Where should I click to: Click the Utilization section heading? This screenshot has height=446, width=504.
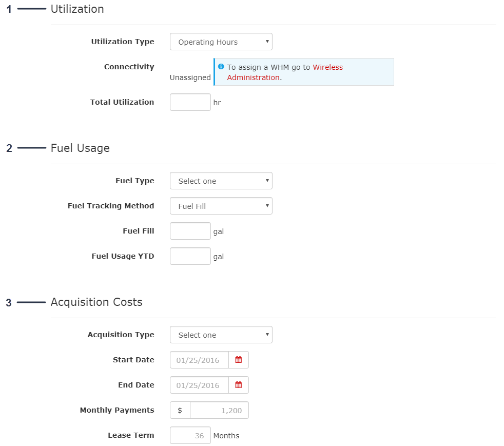pos(77,9)
